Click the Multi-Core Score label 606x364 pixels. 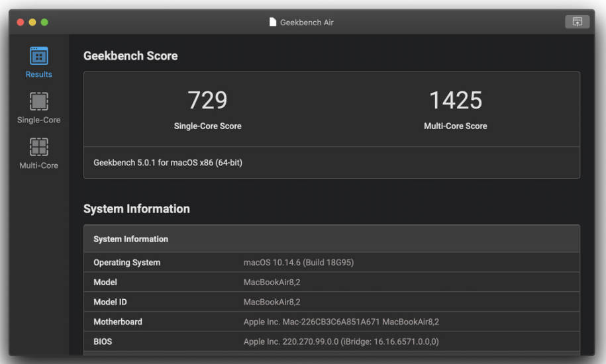(455, 126)
